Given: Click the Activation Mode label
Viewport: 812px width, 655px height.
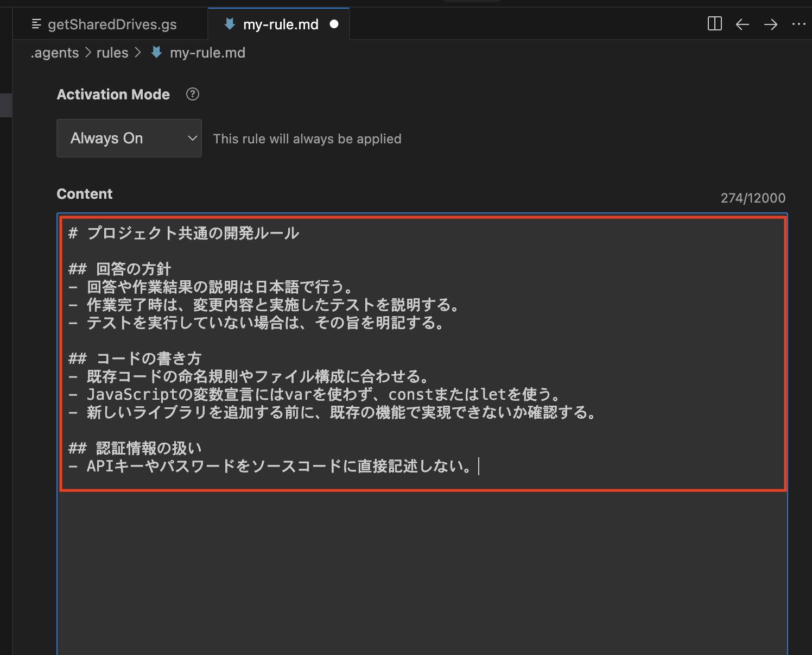Looking at the screenshot, I should [x=113, y=95].
